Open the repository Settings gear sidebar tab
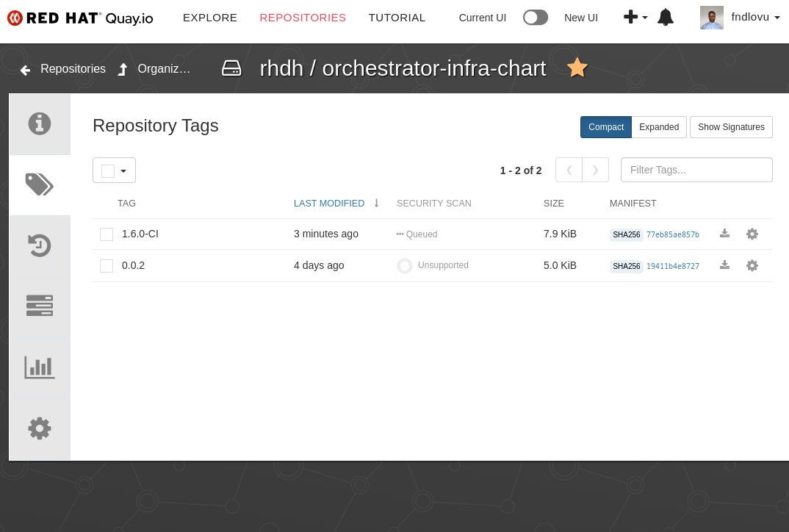Viewport: 789px width, 532px height. point(40,429)
